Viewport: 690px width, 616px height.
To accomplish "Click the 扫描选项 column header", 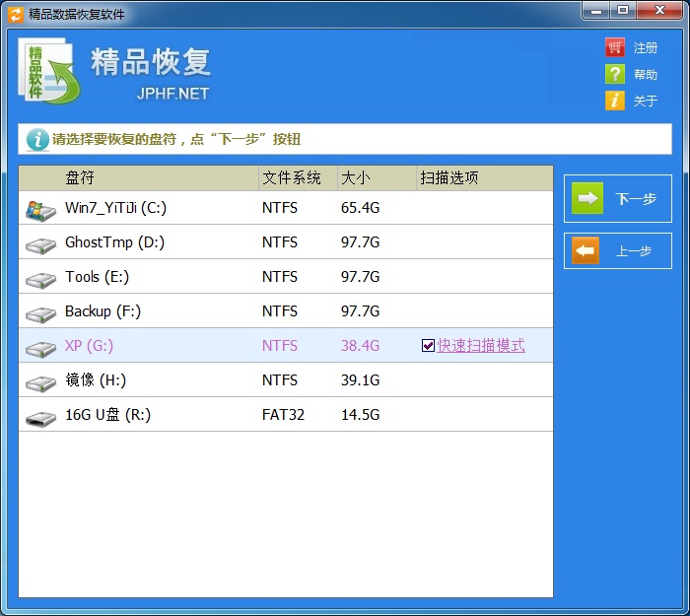I will [x=485, y=177].
